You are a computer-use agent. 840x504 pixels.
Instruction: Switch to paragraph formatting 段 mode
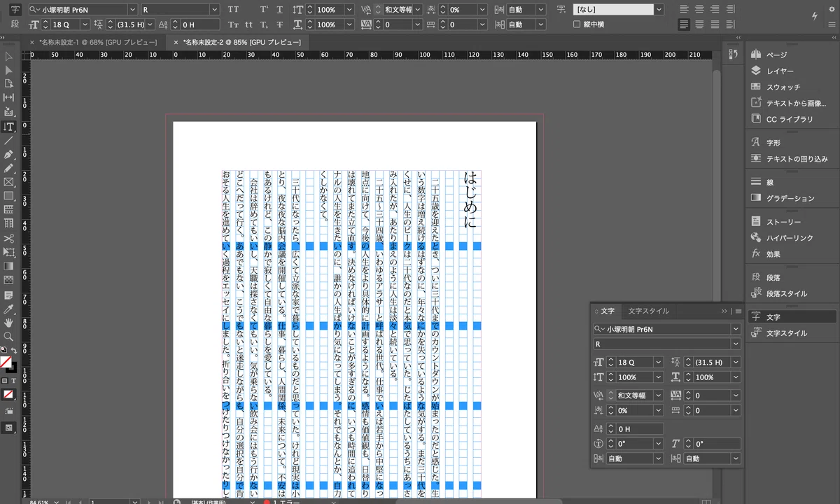pyautogui.click(x=15, y=24)
